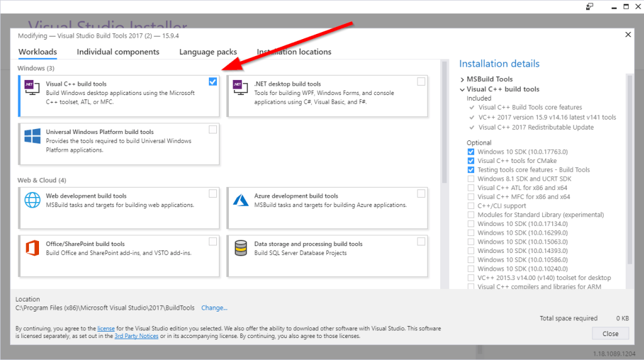Minimize the Visual Studio Installer window
The width and height of the screenshot is (644, 360).
click(614, 7)
